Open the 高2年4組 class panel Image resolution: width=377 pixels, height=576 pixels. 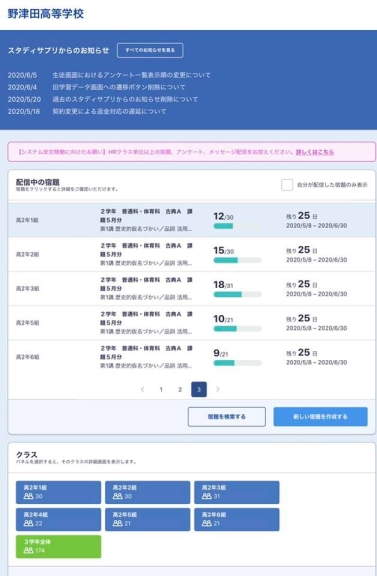[x=58, y=519]
